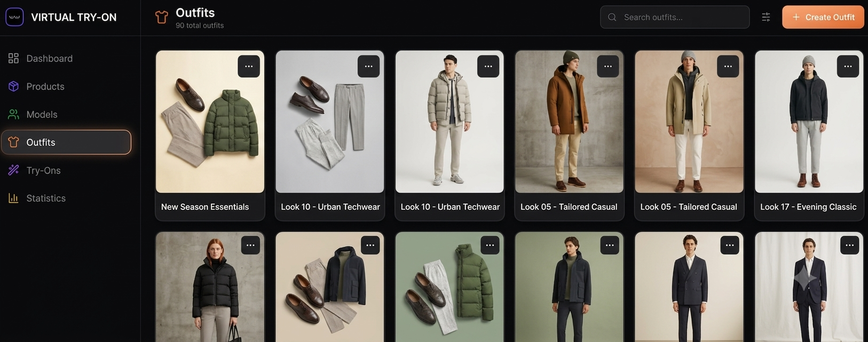The image size is (868, 342).
Task: Select the suit model against white curtain
Action: tap(809, 287)
